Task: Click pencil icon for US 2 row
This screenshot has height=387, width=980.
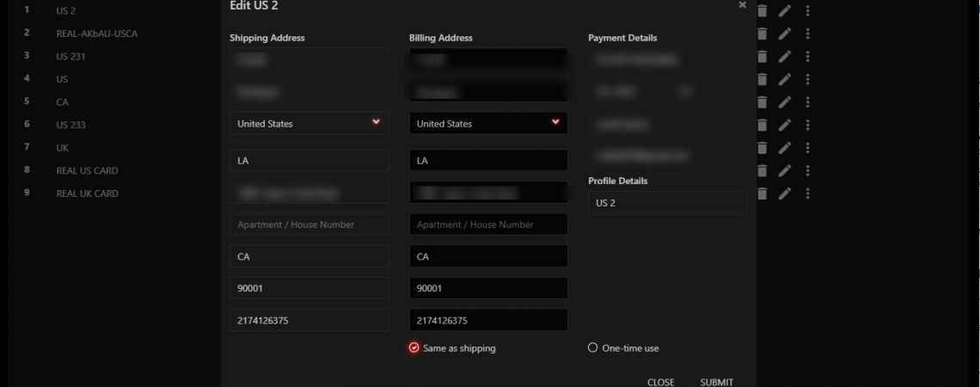Action: tap(784, 11)
